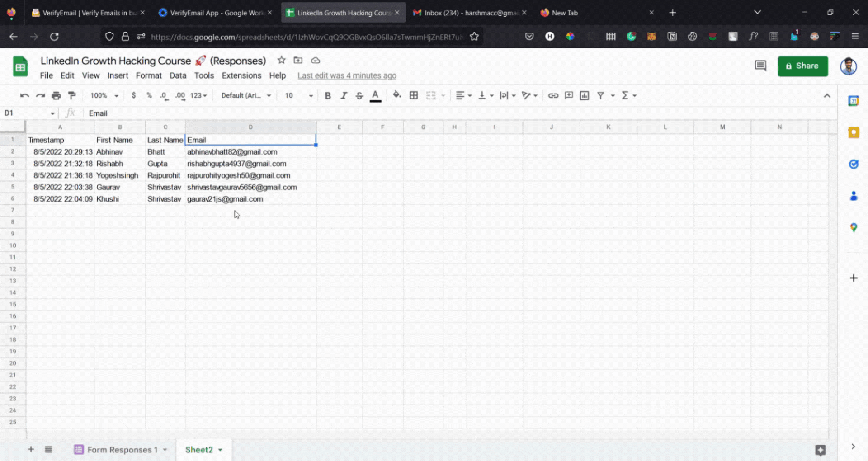
Task: Move document with folder icon
Action: click(x=298, y=60)
